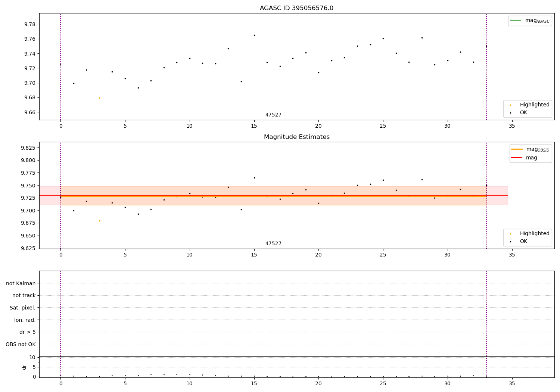Image resolution: width=560 pixels, height=392 pixels.
Task: Click the 9.700 y-axis tick label
Action: [28, 211]
